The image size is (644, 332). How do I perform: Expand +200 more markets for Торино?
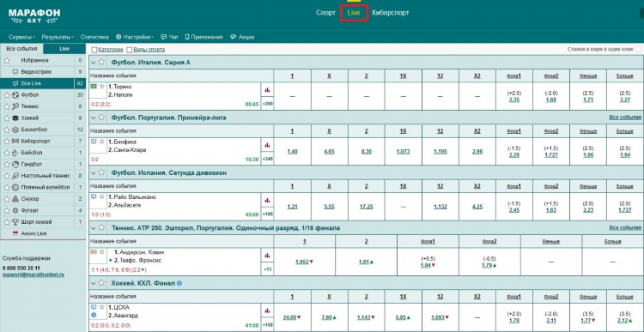coord(267,104)
